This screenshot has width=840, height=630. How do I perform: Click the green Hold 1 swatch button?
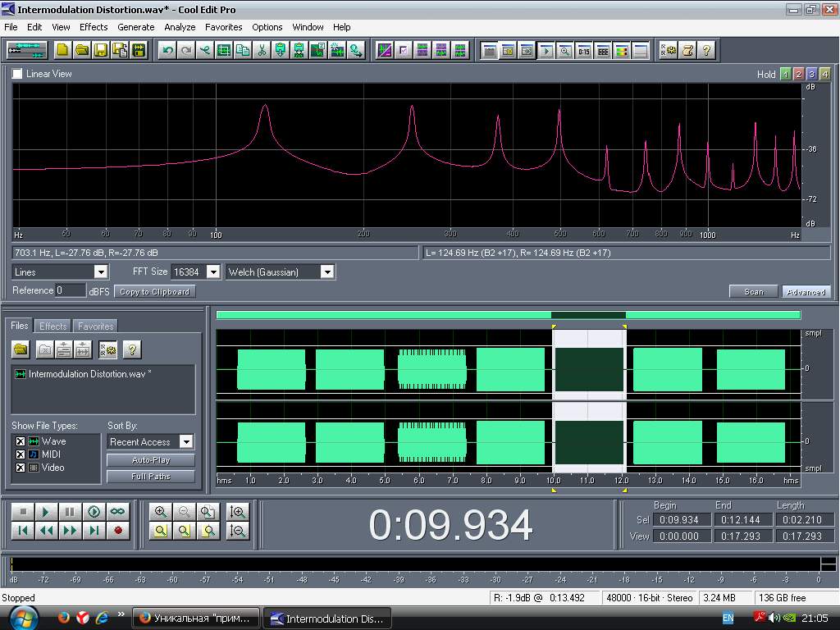coord(785,74)
